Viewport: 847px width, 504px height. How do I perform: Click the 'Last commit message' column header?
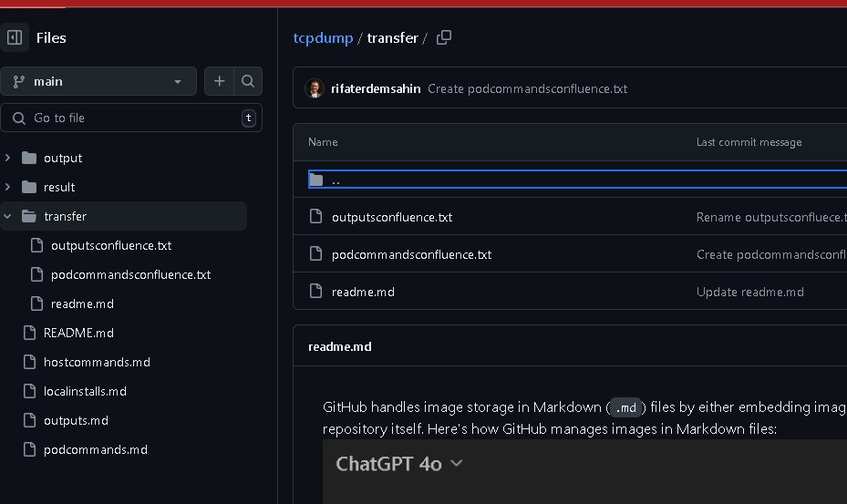pyautogui.click(x=749, y=142)
